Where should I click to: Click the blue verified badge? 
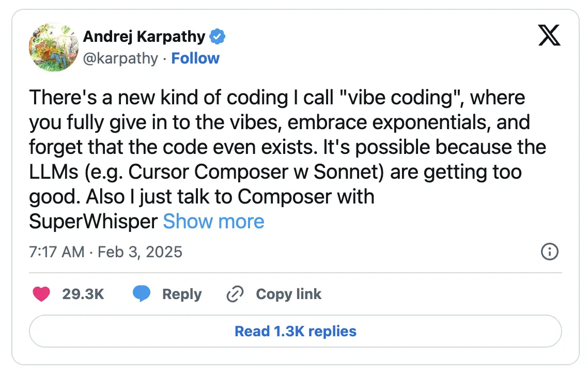tap(218, 37)
